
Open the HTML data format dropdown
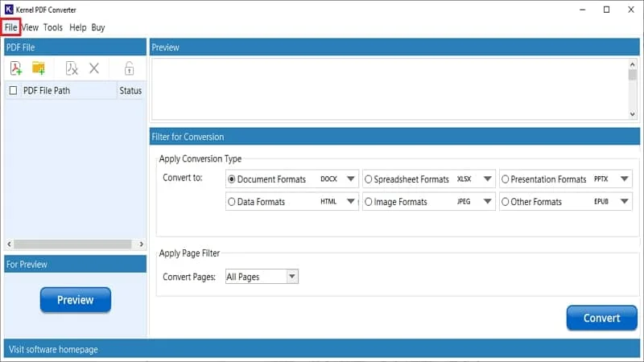[x=350, y=201]
